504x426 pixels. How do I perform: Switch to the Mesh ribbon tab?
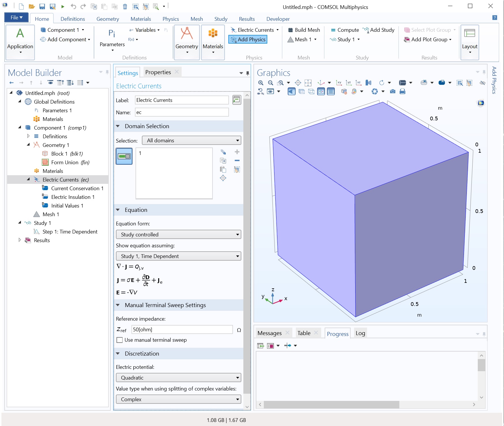[x=197, y=19]
